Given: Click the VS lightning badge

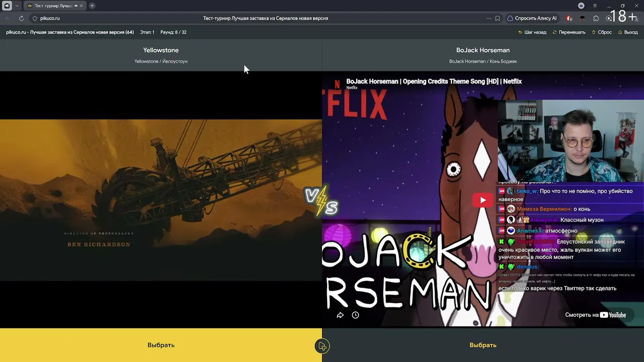Looking at the screenshot, I should click(321, 200).
